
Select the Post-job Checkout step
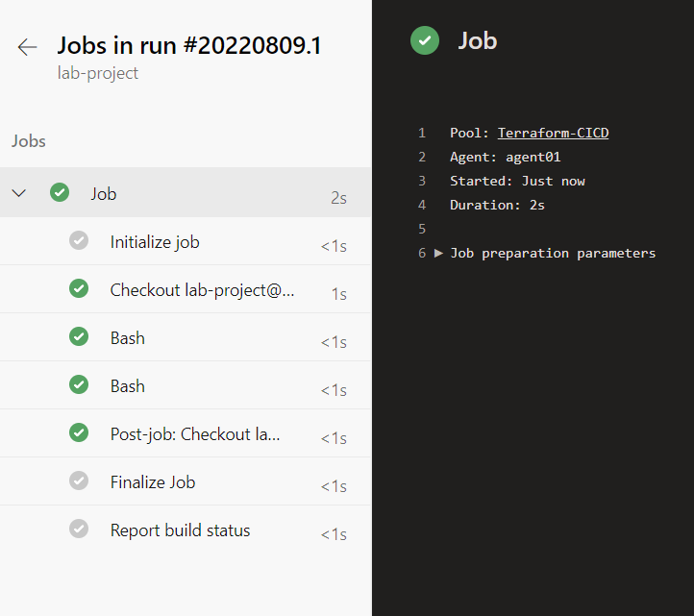coord(195,434)
